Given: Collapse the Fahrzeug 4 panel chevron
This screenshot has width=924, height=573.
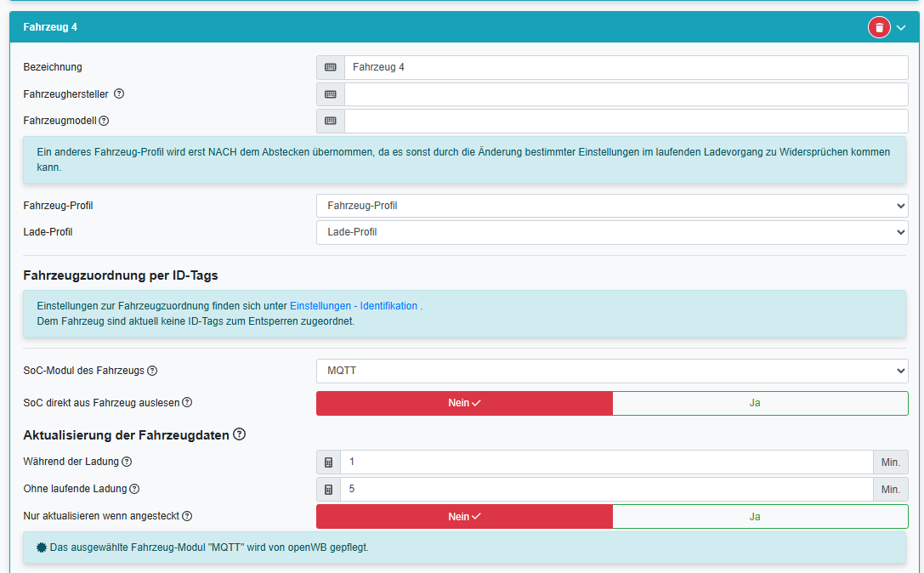Looking at the screenshot, I should pyautogui.click(x=901, y=28).
